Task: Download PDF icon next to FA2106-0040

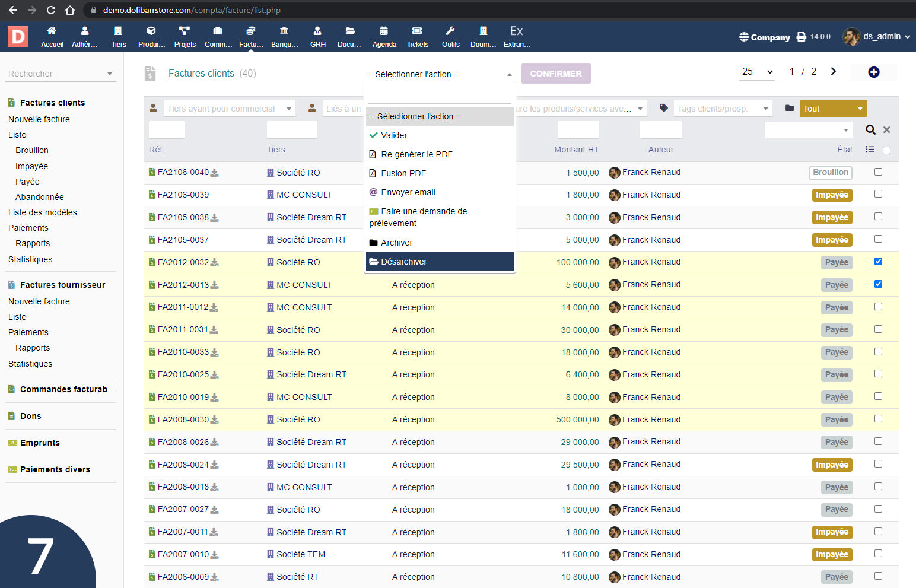Action: tap(215, 173)
